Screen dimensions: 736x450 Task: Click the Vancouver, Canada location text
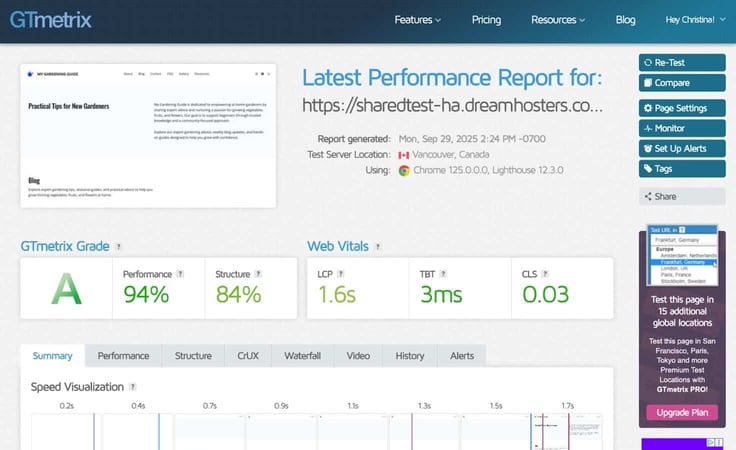click(451, 154)
